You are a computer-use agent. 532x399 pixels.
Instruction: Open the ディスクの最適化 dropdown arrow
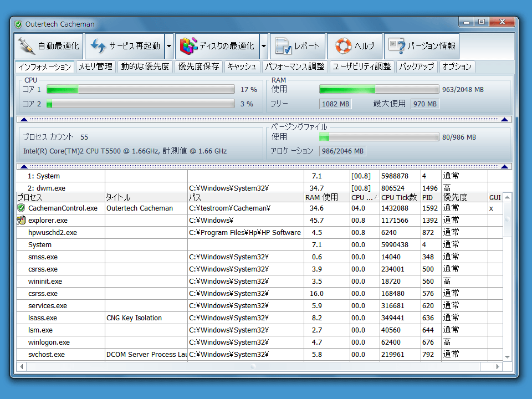[x=264, y=46]
